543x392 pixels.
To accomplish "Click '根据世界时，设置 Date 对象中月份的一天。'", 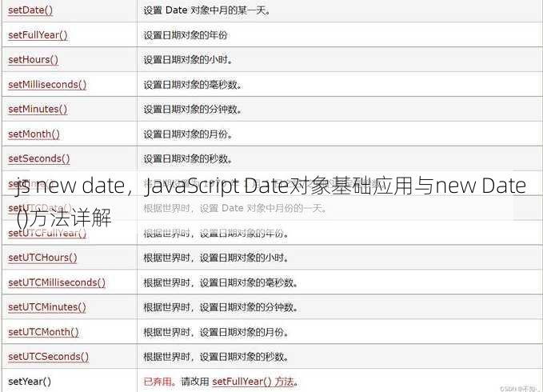I will [x=235, y=208].
